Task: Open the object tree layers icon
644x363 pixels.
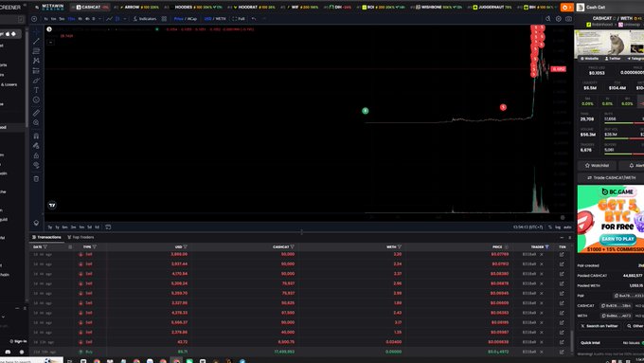Action: [36, 223]
